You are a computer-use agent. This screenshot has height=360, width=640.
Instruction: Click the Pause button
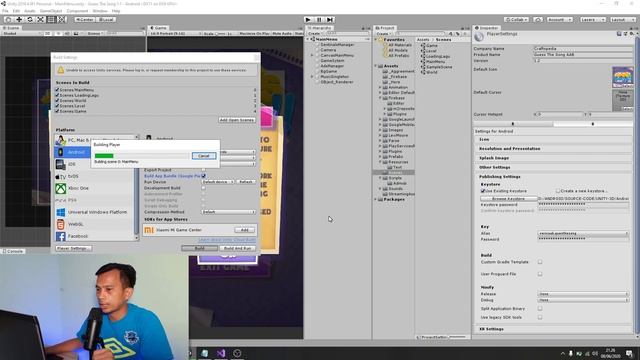[319, 20]
